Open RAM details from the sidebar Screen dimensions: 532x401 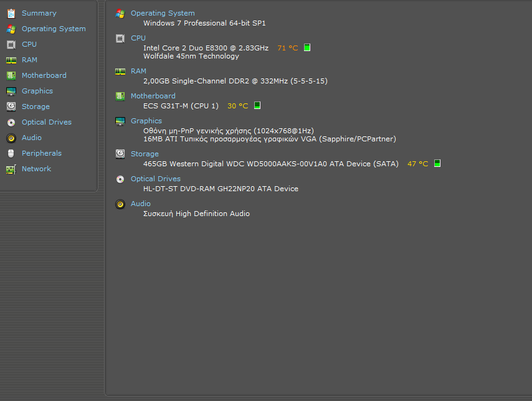[29, 60]
